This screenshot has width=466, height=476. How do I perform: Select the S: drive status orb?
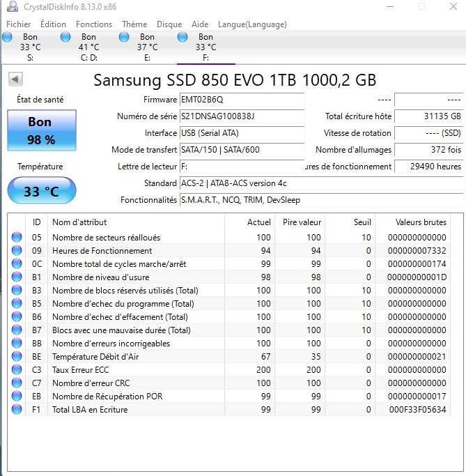point(7,37)
